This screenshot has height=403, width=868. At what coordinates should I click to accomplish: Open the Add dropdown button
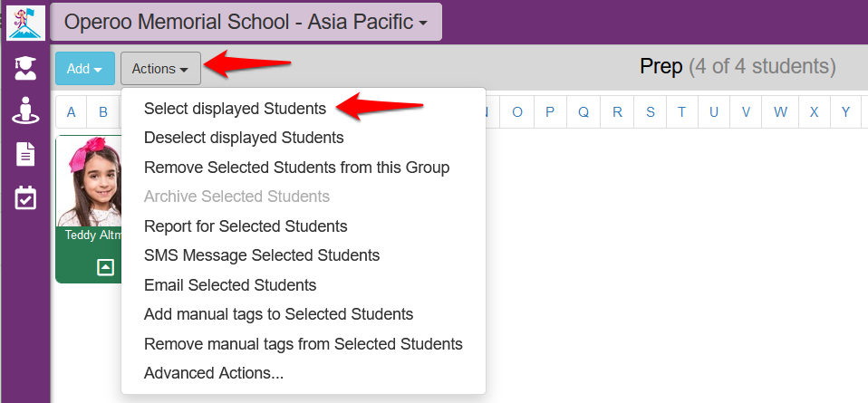(x=84, y=69)
